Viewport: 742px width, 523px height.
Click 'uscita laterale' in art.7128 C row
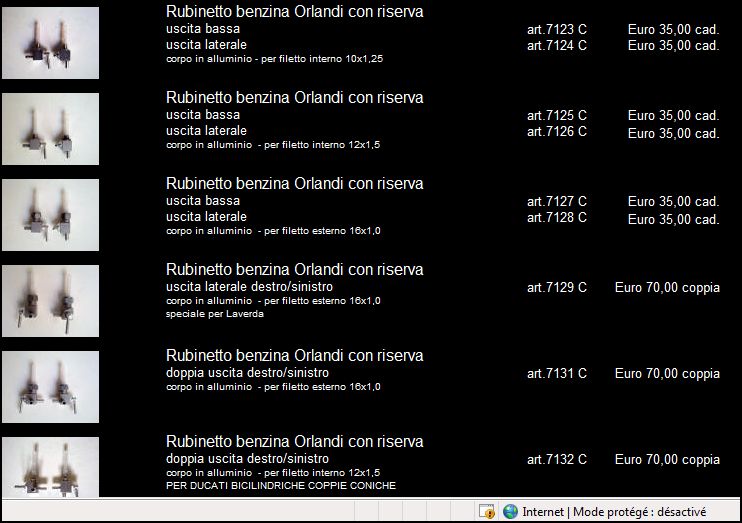click(206, 217)
